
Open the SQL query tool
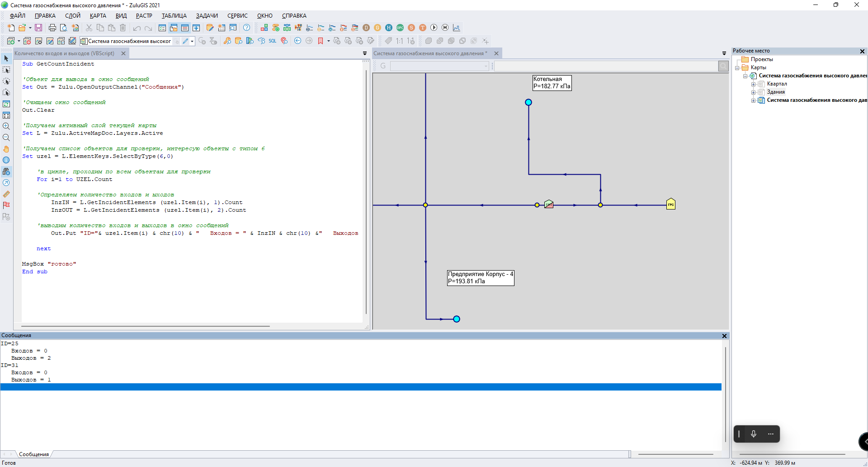(x=273, y=41)
